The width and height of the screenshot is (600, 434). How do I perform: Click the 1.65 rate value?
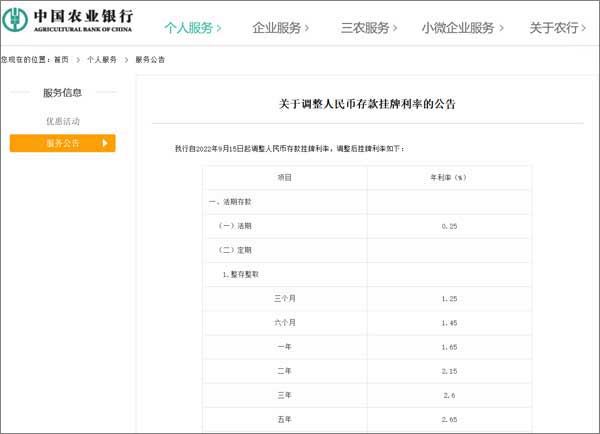coord(449,347)
